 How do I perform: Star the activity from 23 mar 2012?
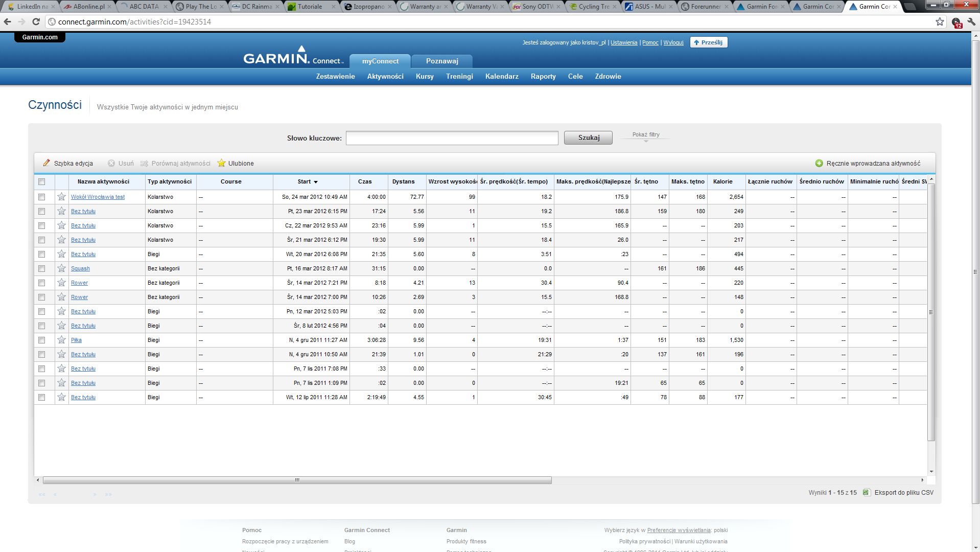(61, 211)
